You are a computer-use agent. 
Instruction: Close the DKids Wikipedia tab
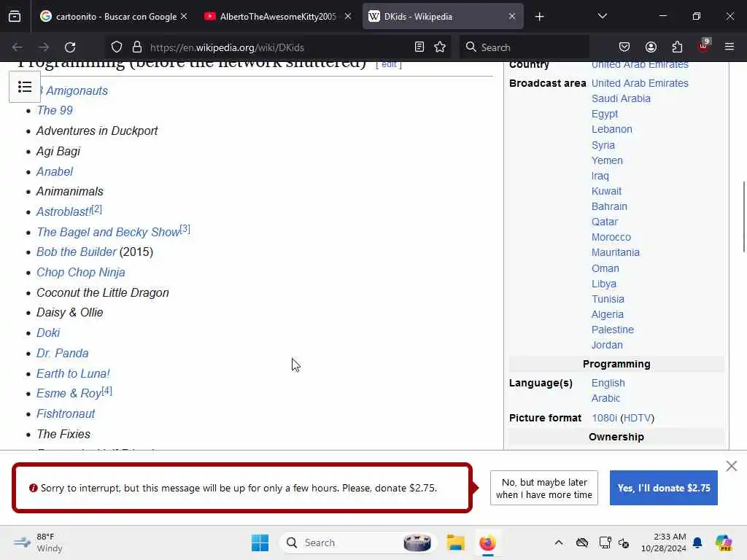coord(511,16)
